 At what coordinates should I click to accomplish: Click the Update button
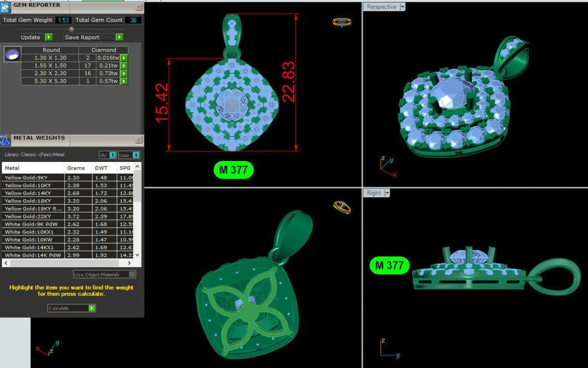tap(31, 37)
